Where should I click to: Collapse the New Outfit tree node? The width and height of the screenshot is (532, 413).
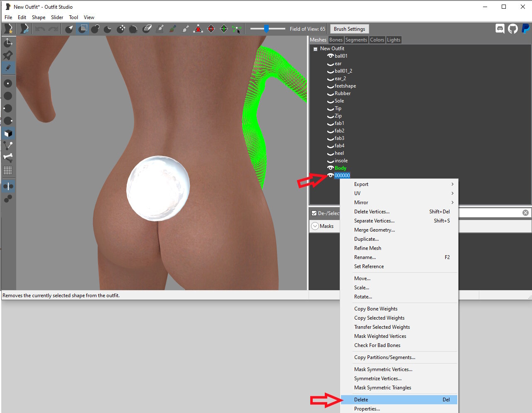pyautogui.click(x=315, y=49)
